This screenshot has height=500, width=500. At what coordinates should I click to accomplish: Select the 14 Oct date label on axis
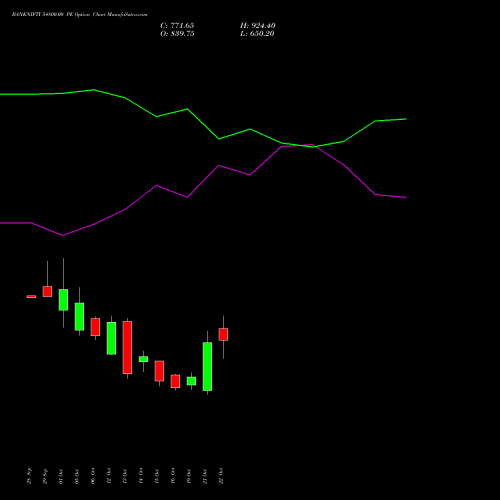click(x=141, y=476)
